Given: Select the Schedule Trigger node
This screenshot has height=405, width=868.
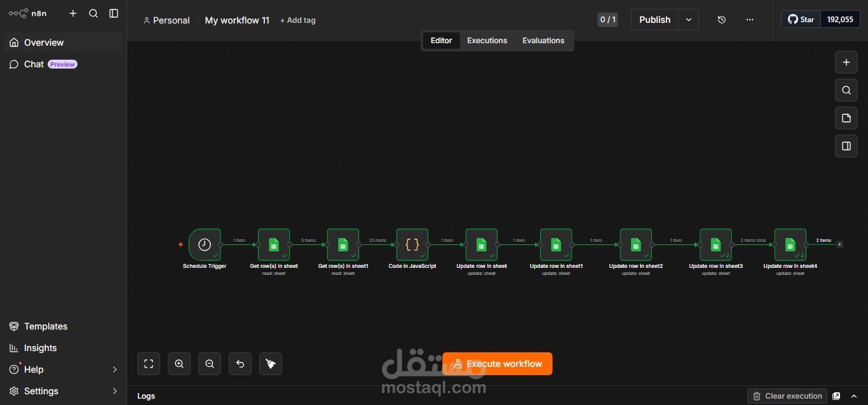Looking at the screenshot, I should [205, 244].
